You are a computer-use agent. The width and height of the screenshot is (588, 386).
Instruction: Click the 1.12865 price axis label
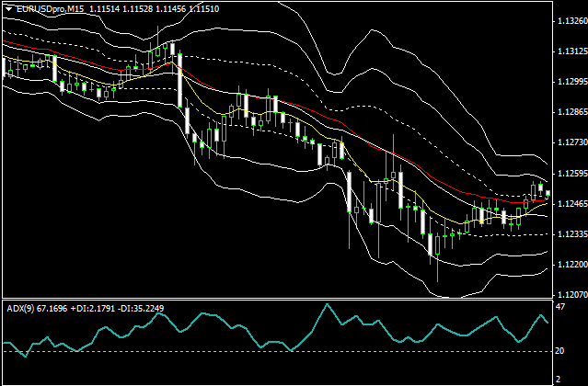point(571,113)
